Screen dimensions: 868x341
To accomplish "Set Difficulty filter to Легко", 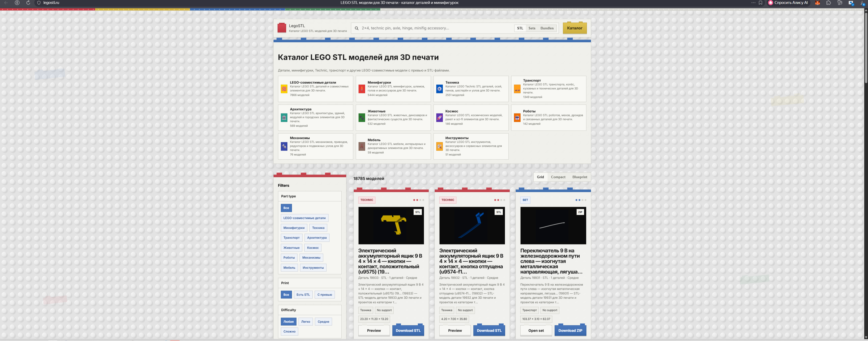I will (306, 322).
